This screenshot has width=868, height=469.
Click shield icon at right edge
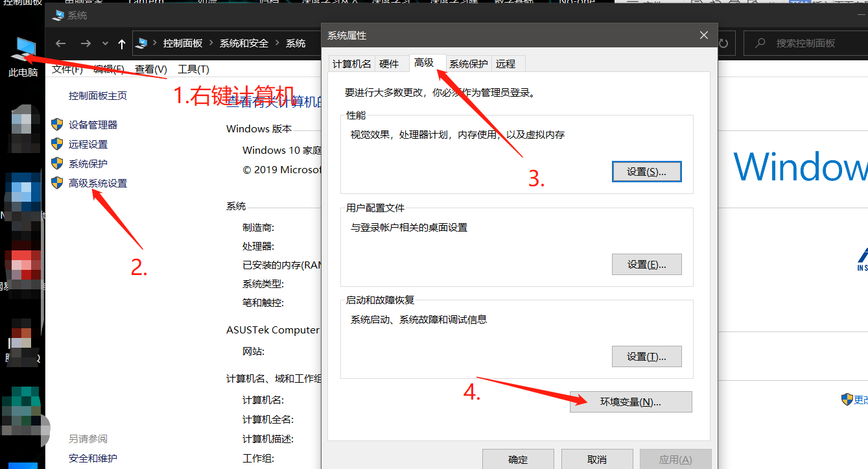point(847,400)
